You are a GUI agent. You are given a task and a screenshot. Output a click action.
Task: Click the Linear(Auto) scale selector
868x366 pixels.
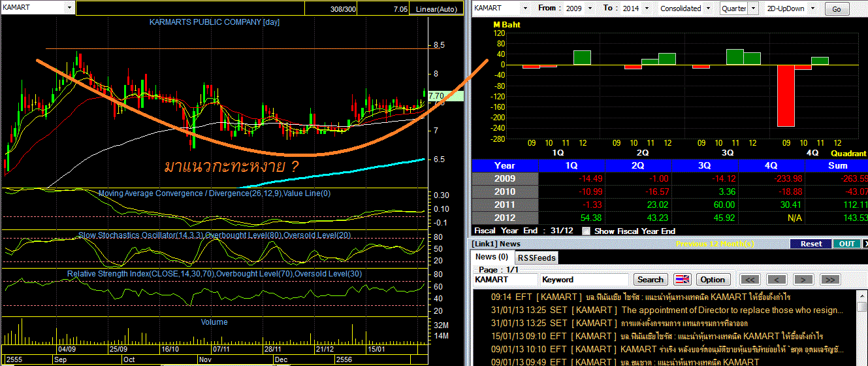click(x=436, y=9)
